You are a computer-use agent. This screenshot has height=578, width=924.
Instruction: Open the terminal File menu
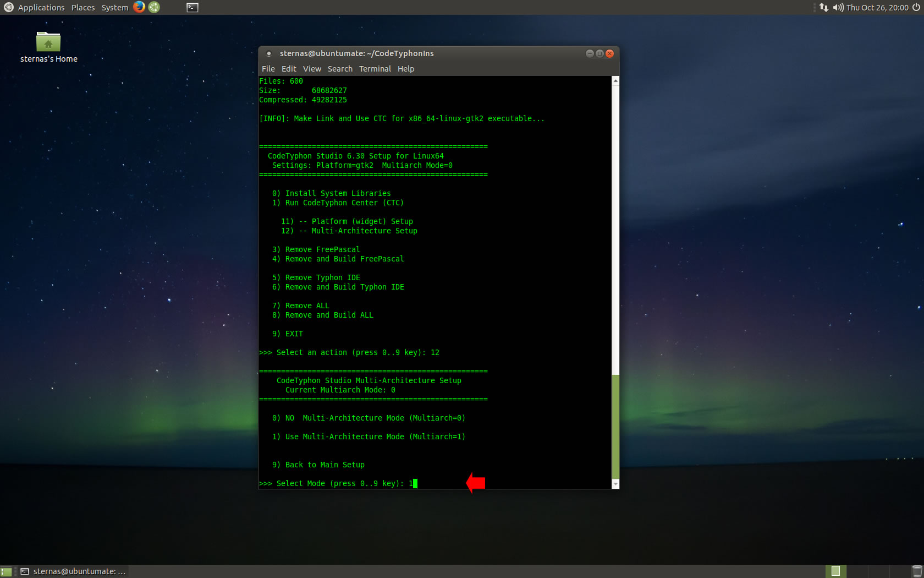[268, 69]
